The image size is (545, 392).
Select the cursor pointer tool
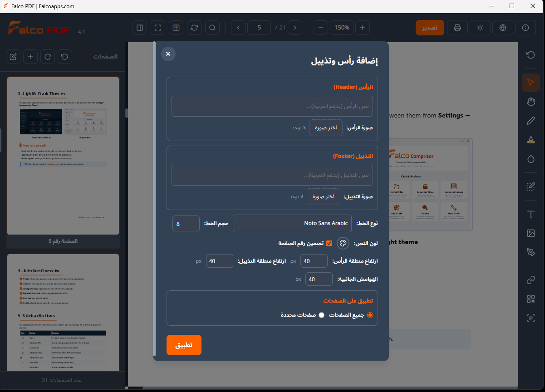[530, 83]
